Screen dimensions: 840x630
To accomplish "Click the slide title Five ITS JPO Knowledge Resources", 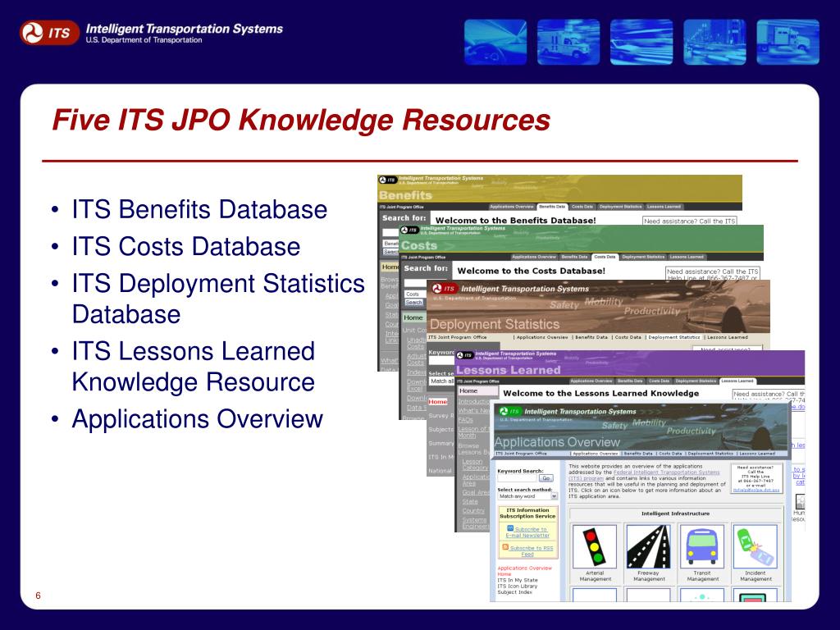I will tap(301, 120).
